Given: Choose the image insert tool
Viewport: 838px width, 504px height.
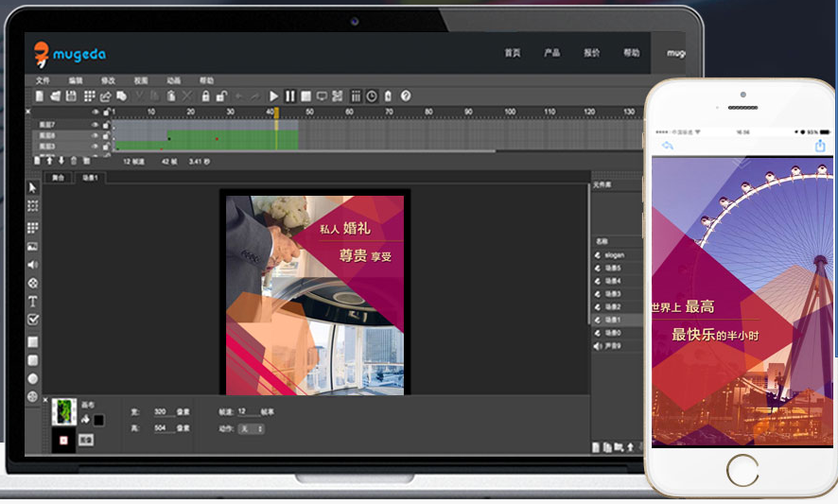Looking at the screenshot, I should [x=33, y=247].
